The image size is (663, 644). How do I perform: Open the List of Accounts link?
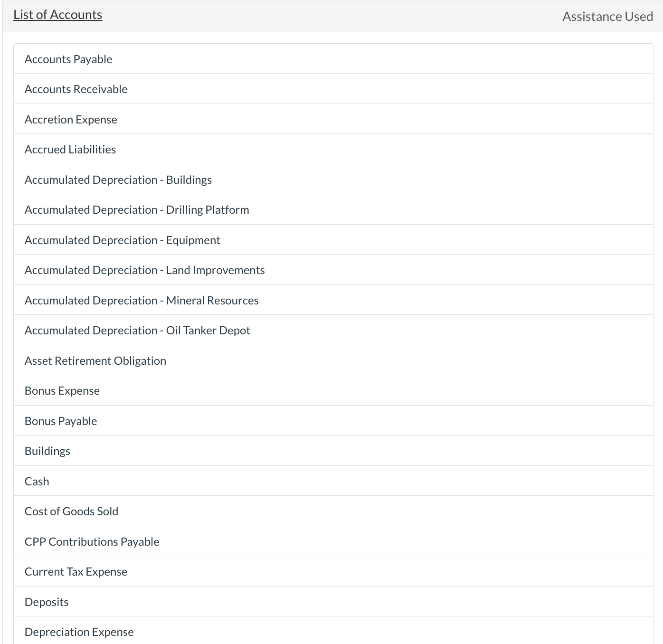click(58, 14)
